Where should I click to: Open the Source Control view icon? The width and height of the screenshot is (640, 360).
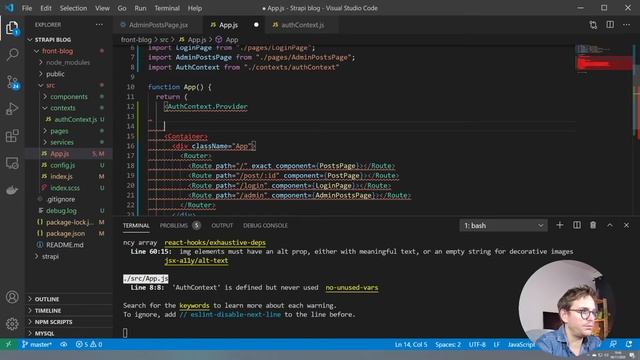point(12,82)
